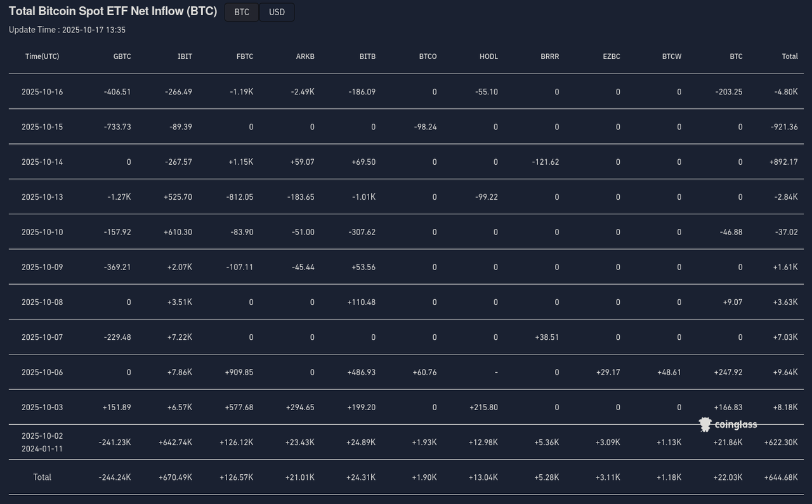812x504 pixels.
Task: Click the BTCO column header
Action: pyautogui.click(x=428, y=56)
